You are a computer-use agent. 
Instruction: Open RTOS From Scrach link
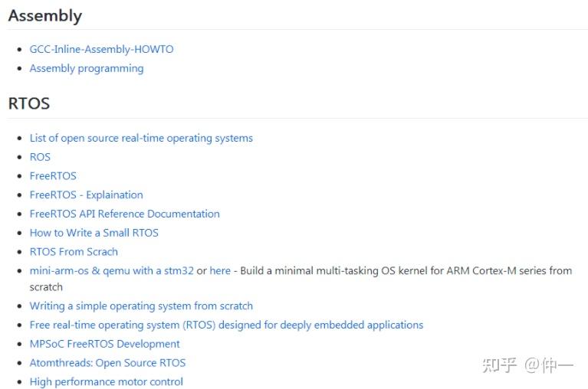(x=74, y=252)
